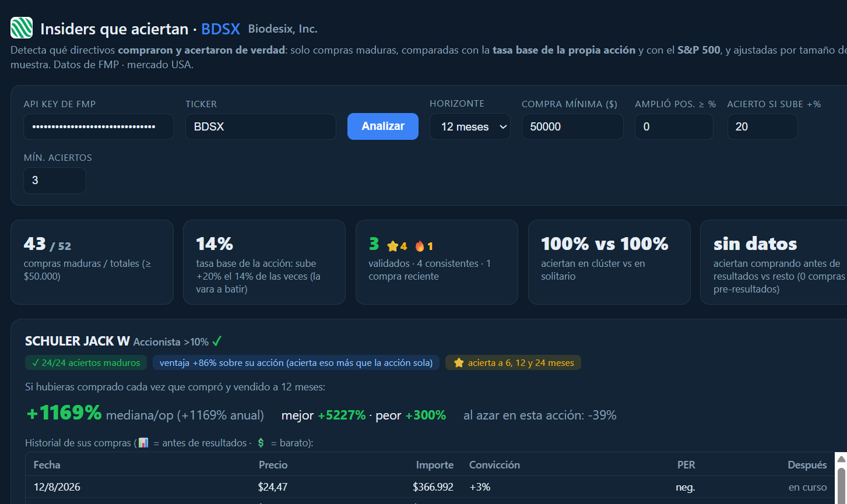This screenshot has width=847, height=504.
Task: Click the 100% vs 100% clúster card
Action: click(609, 262)
